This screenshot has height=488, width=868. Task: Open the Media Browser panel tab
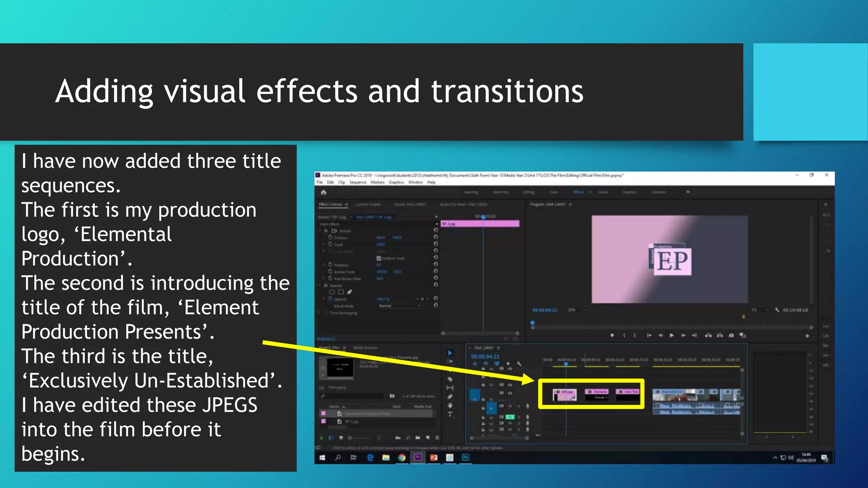tap(366, 348)
